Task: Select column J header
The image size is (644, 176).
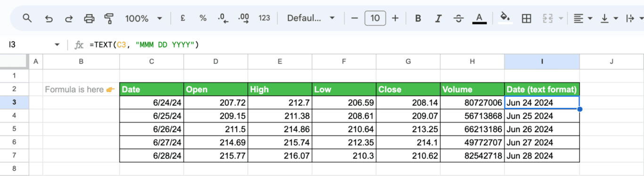Action: click(x=611, y=61)
